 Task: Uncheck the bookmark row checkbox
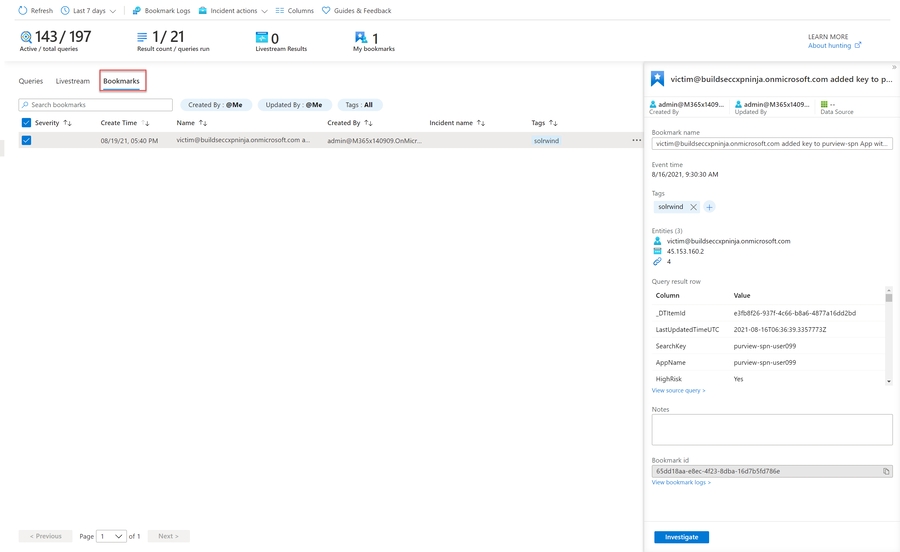(26, 141)
